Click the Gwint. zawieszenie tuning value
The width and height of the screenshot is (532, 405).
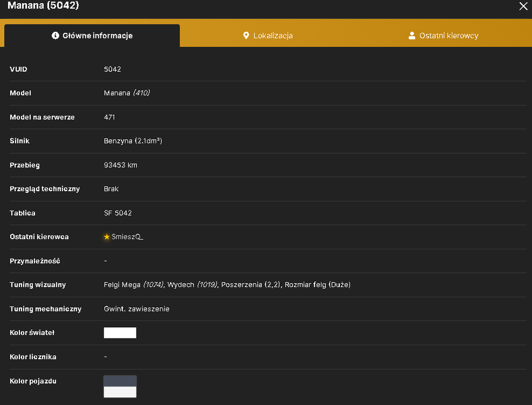pos(137,309)
